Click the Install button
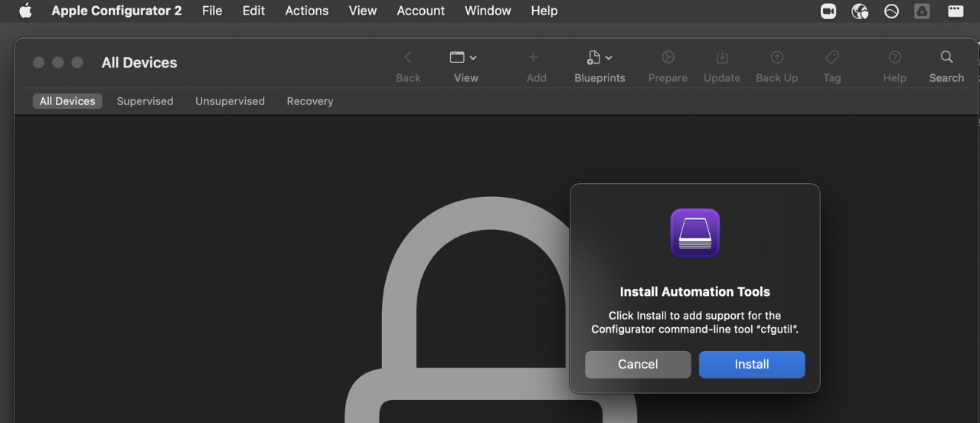The width and height of the screenshot is (980, 423). click(x=752, y=365)
